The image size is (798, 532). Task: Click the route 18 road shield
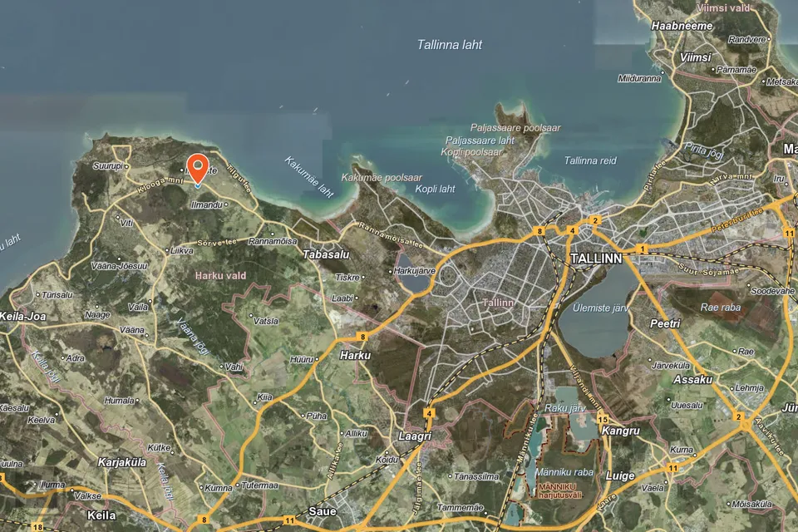pyautogui.click(x=38, y=526)
